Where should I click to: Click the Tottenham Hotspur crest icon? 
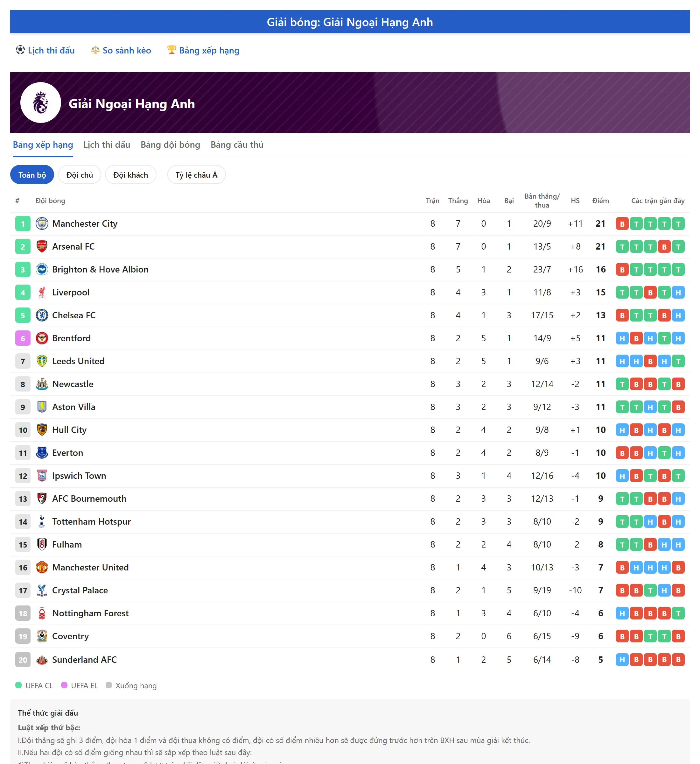tap(42, 521)
